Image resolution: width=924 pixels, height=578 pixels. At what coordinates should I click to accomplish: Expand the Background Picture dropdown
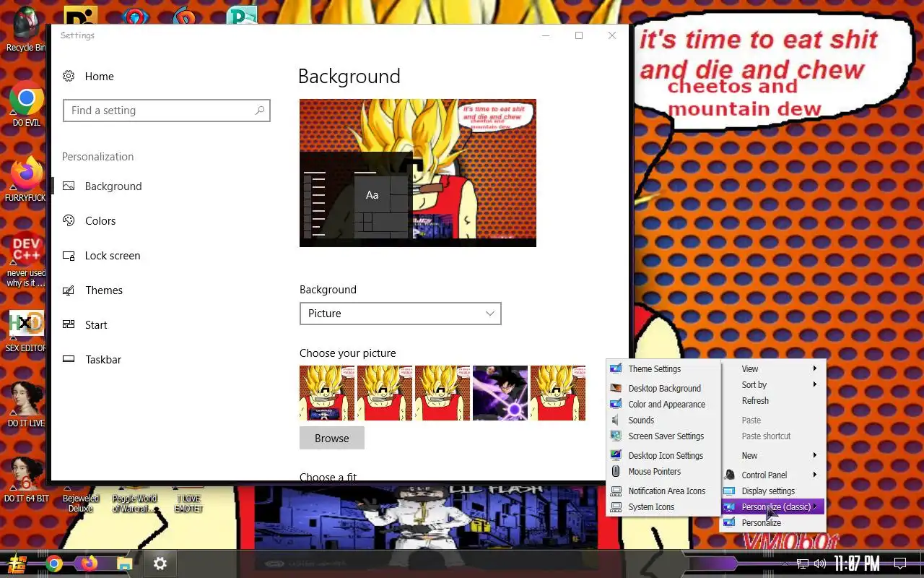(400, 314)
